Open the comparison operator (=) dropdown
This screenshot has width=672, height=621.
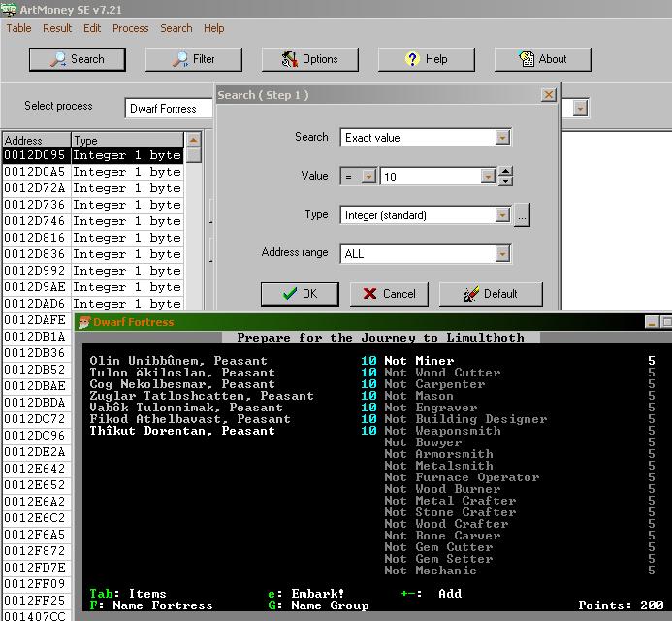coord(368,176)
